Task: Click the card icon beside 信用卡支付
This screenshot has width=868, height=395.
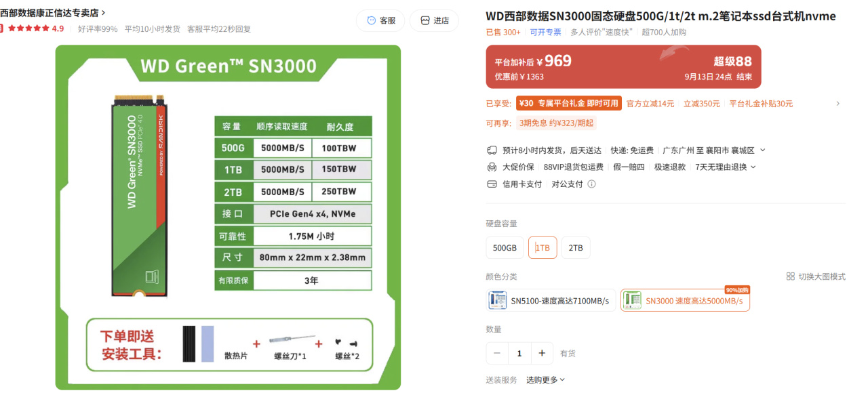Action: 492,184
